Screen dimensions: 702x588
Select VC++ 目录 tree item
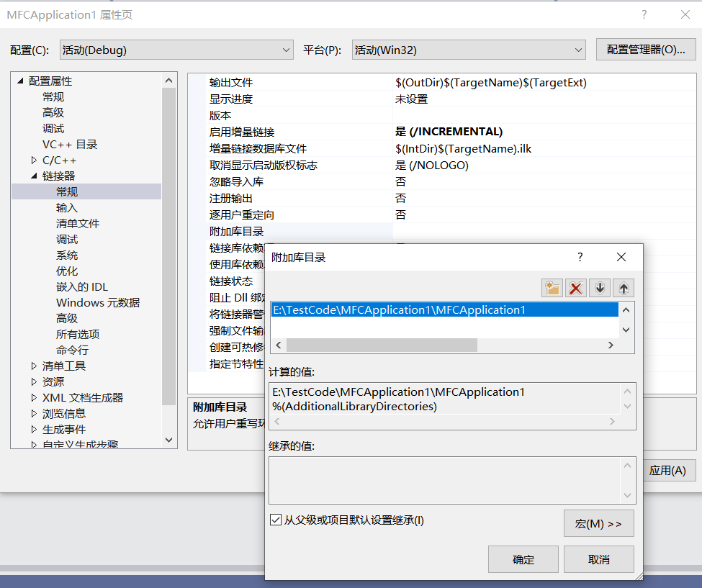point(69,144)
